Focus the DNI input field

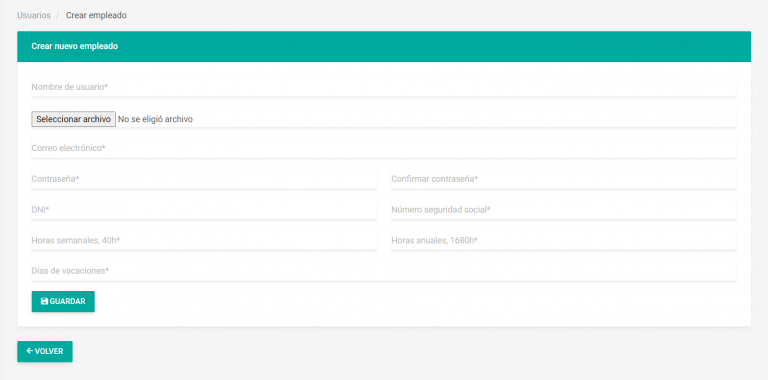coord(204,210)
